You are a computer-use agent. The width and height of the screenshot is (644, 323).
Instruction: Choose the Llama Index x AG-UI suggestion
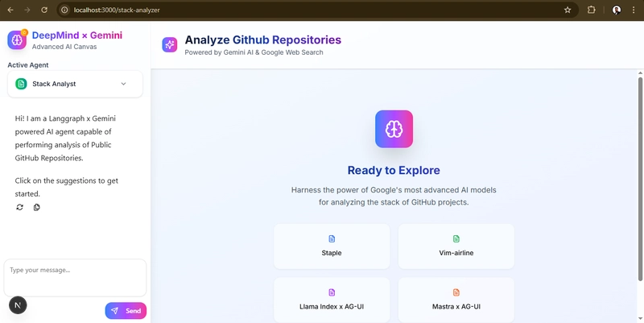point(332,300)
